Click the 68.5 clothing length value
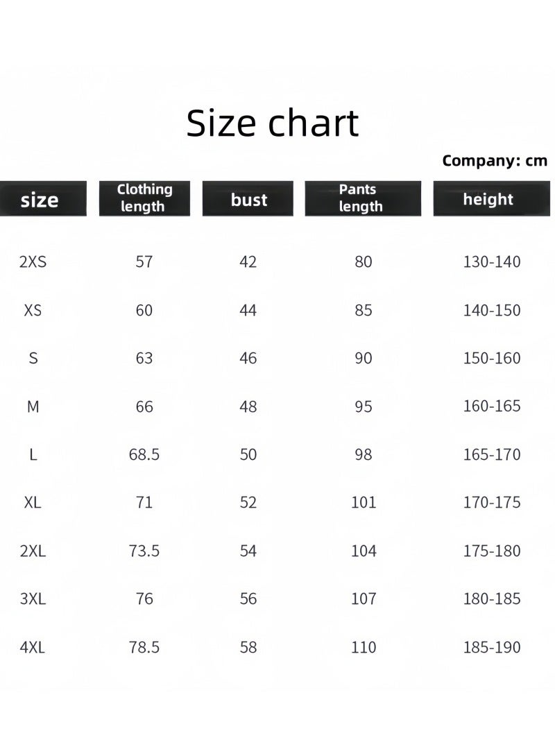The width and height of the screenshot is (555, 756). click(x=144, y=455)
